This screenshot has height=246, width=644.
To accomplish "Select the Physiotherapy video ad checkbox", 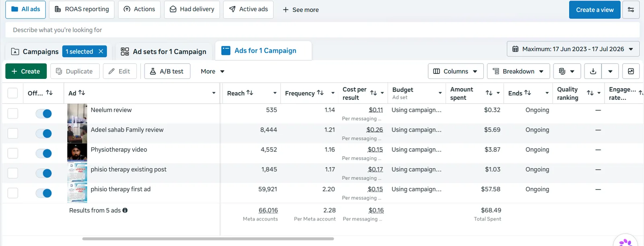I will tap(12, 153).
